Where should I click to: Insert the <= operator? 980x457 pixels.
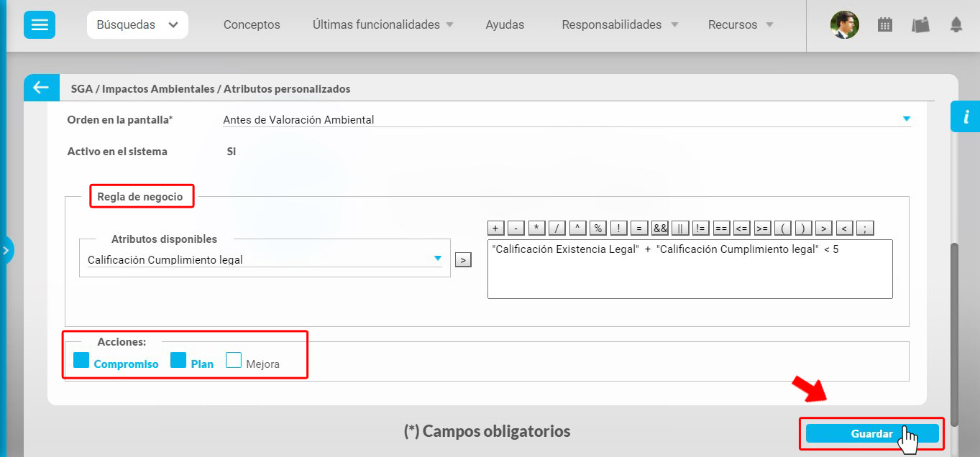[742, 228]
